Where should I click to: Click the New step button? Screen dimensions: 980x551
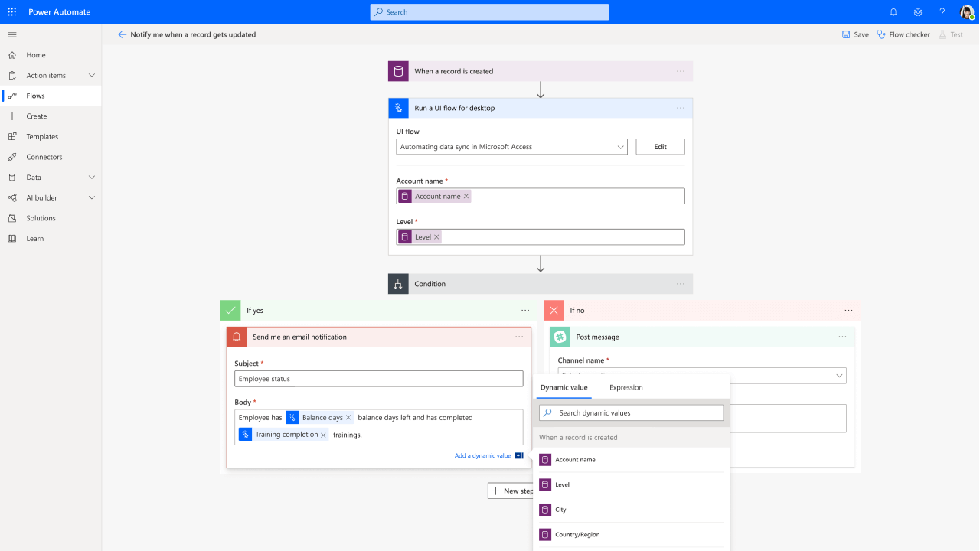511,490
